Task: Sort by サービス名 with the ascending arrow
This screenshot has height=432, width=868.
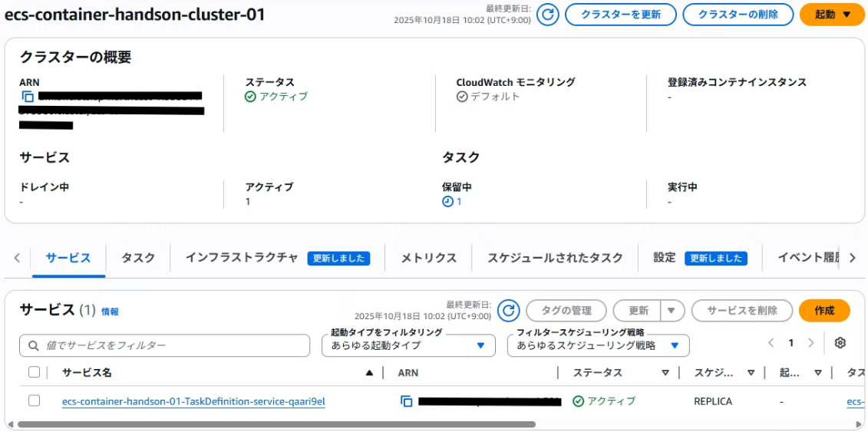Action: click(369, 373)
